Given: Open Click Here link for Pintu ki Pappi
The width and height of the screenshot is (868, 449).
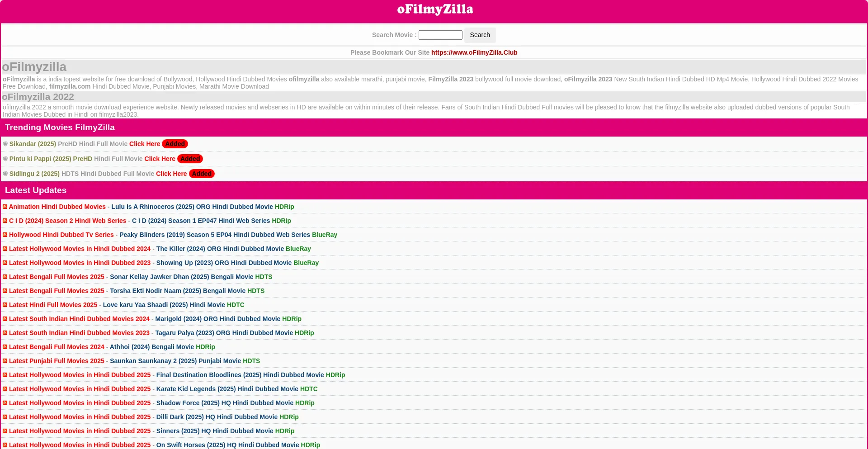Looking at the screenshot, I should pos(160,159).
